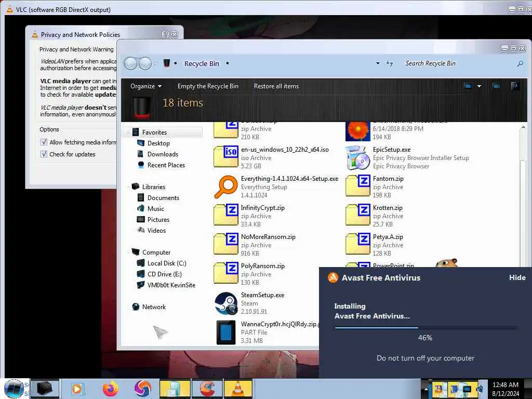Open CD Drive (E:)
Image resolution: width=532 pixels, height=399 pixels.
(x=164, y=274)
